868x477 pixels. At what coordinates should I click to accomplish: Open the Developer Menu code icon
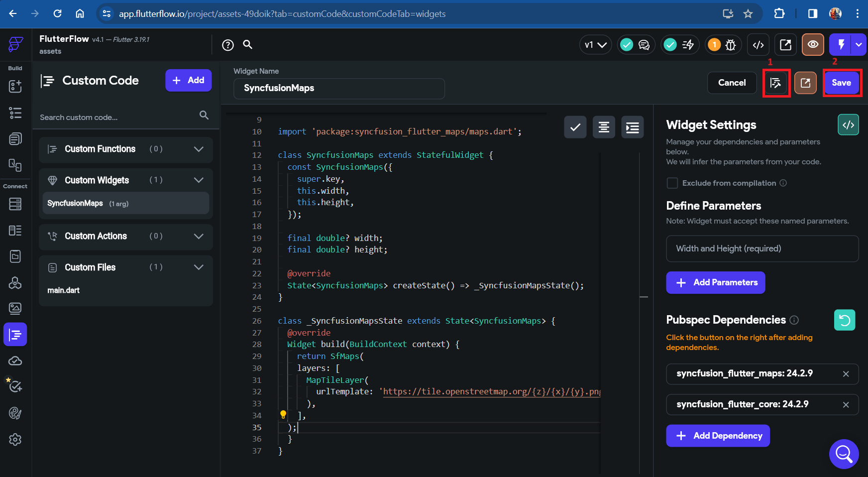[758, 45]
